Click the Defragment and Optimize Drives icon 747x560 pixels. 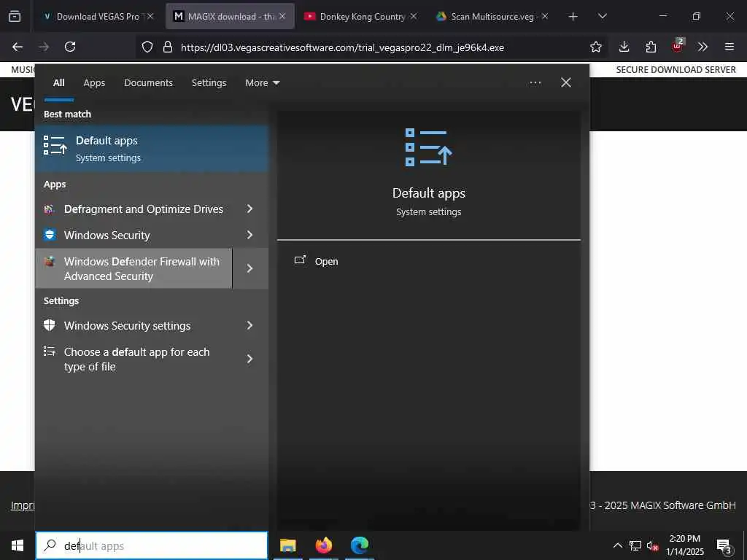tap(49, 209)
